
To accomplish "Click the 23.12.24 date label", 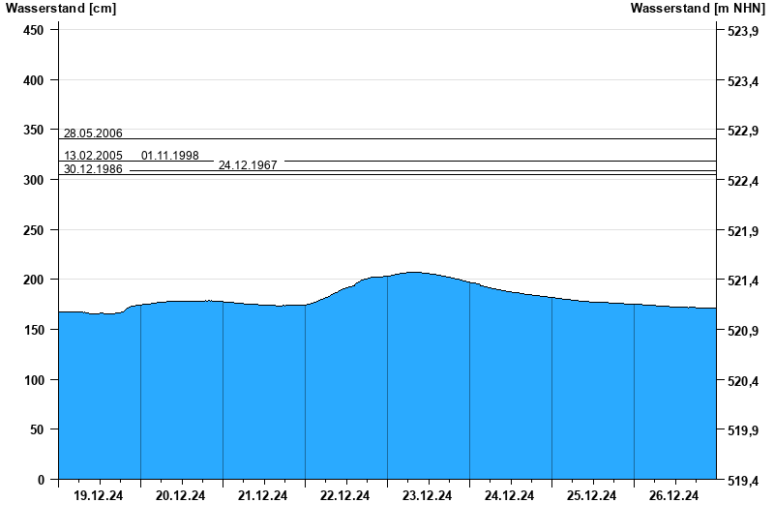I will point(428,496).
